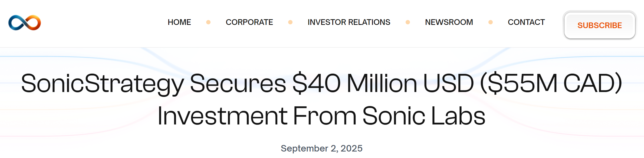The height and width of the screenshot is (158, 644).
Task: Click the September 2, 2025 date
Action: pos(321,148)
